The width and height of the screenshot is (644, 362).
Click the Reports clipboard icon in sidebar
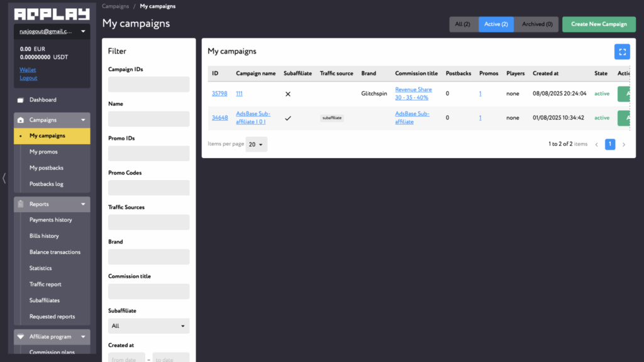point(21,205)
